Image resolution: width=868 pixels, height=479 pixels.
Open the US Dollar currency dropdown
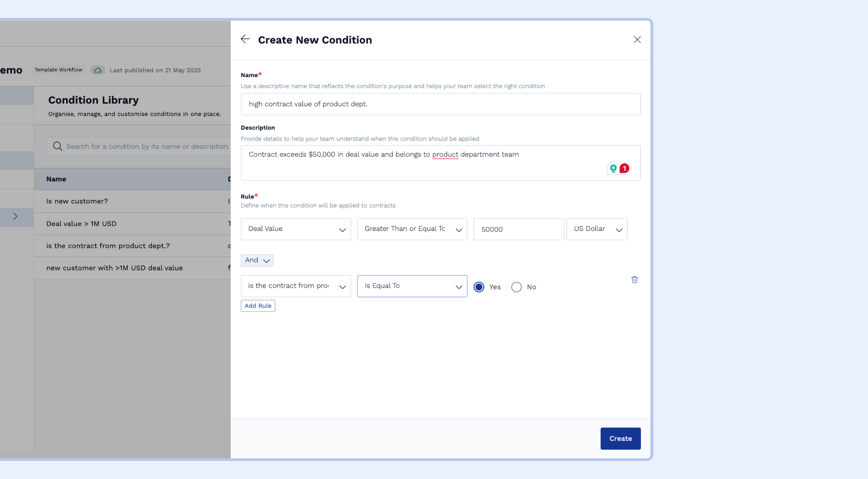[596, 229]
